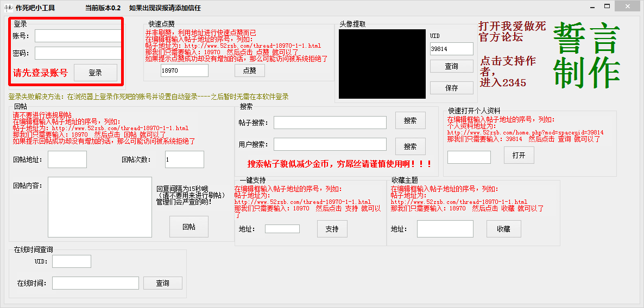Save the extracted avatar with 保存
This screenshot has width=644, height=308.
click(452, 88)
